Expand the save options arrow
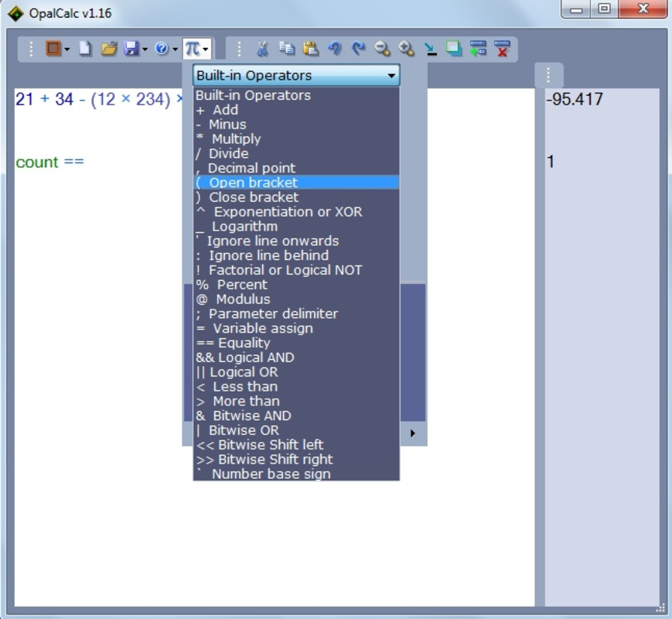 click(x=145, y=50)
